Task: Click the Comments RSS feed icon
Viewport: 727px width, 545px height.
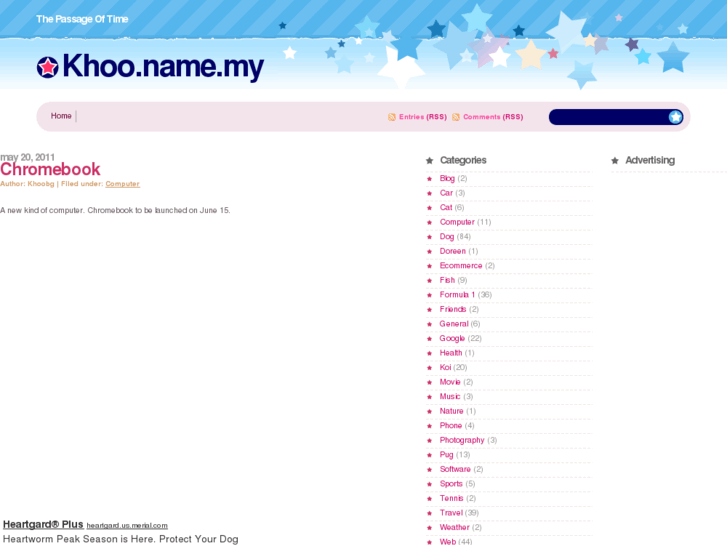Action: tap(456, 117)
